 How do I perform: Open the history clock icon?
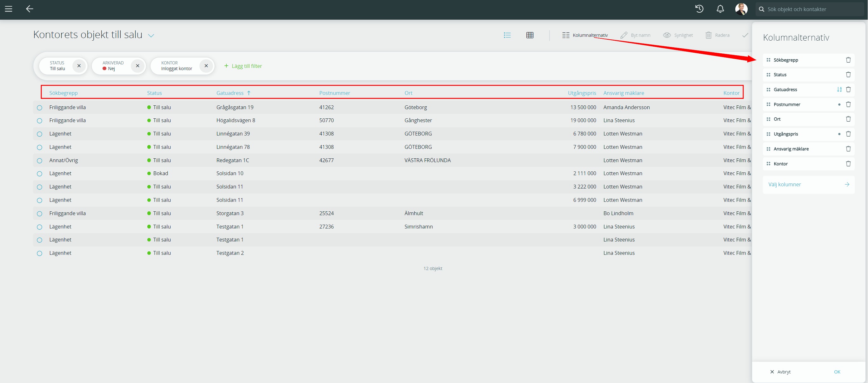point(699,9)
